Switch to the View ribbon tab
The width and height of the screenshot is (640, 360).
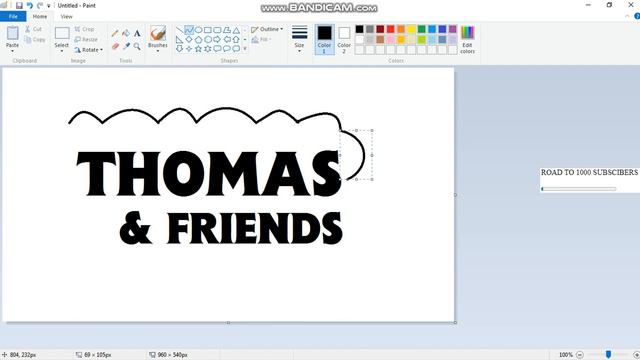point(67,16)
